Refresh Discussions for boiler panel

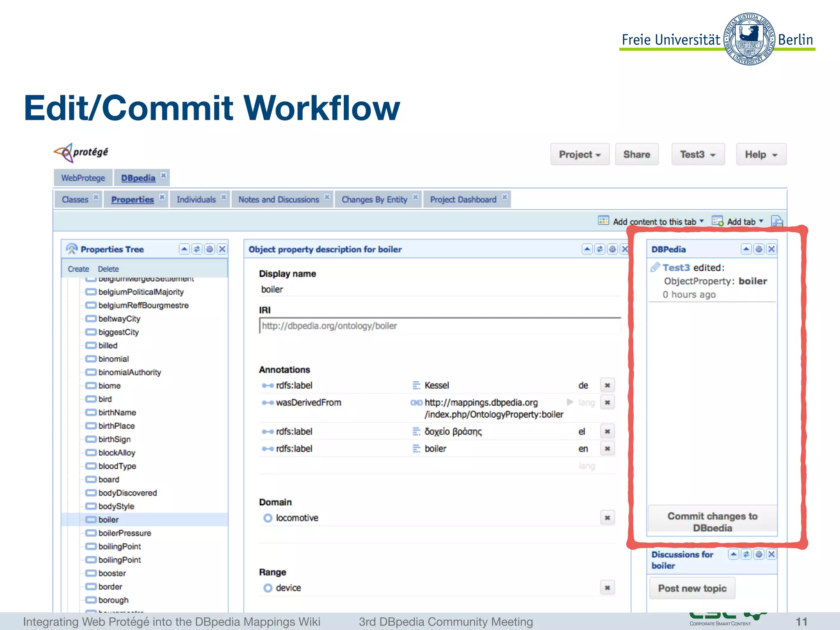(746, 555)
